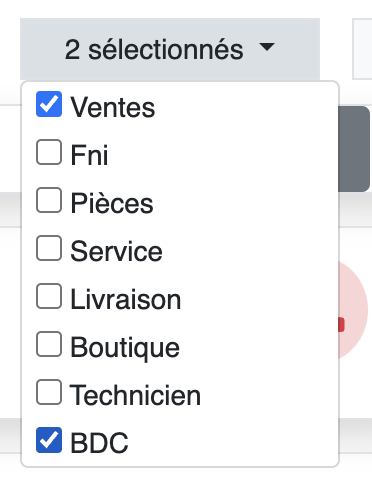Click the 'Livraison' list entry text
Viewport: 372px width, 488px height.
pyautogui.click(x=126, y=299)
